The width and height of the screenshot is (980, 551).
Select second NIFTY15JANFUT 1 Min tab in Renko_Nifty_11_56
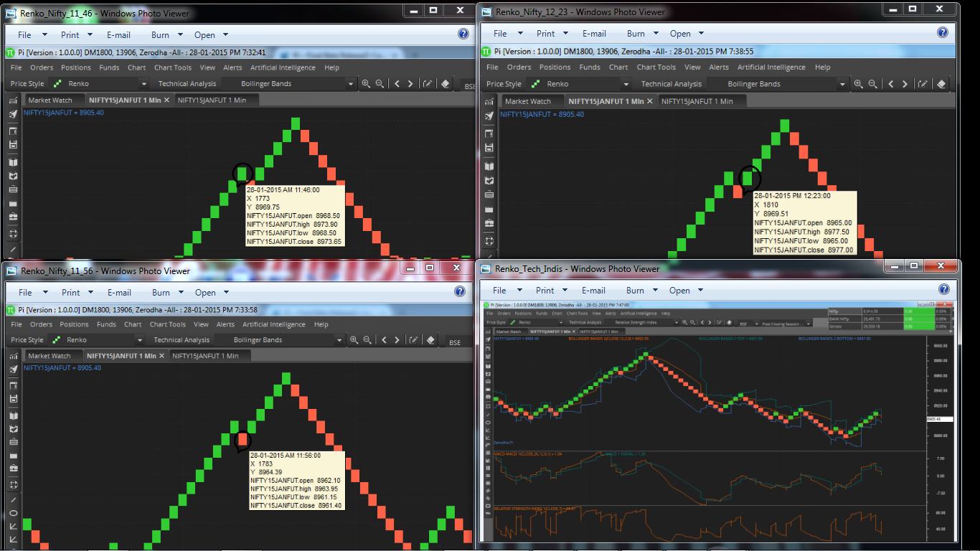click(x=205, y=356)
